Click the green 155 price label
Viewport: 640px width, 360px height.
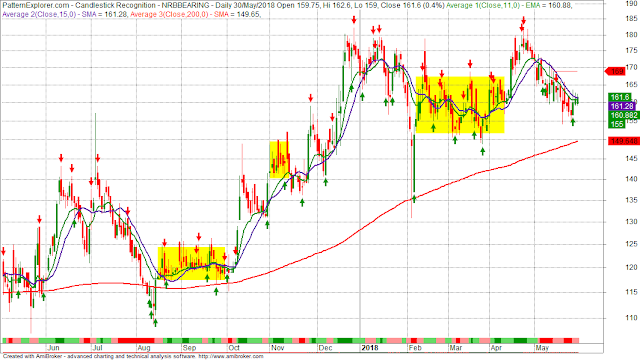tap(617, 124)
